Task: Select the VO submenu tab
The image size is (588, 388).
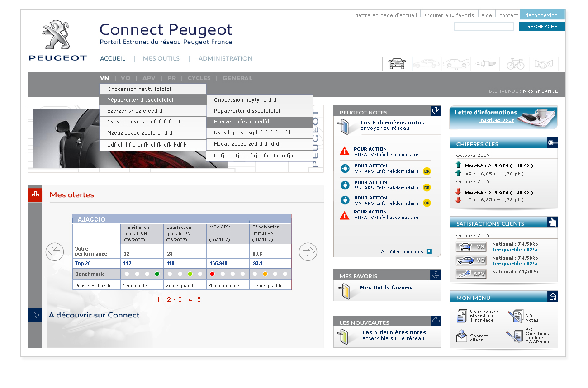Action: (126, 78)
